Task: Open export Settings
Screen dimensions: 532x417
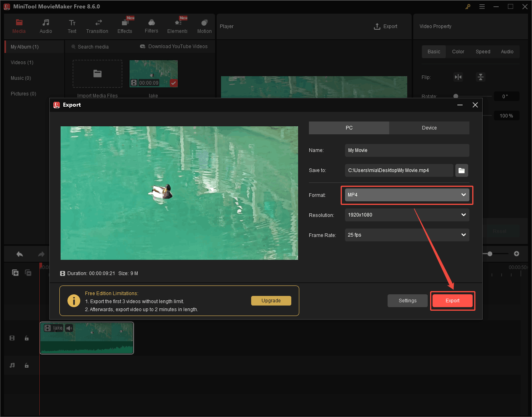Action: tap(408, 301)
